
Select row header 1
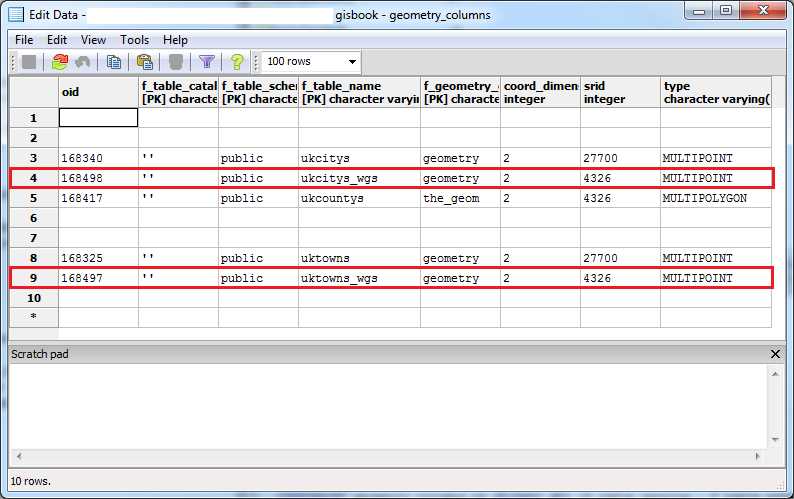click(x=33, y=118)
